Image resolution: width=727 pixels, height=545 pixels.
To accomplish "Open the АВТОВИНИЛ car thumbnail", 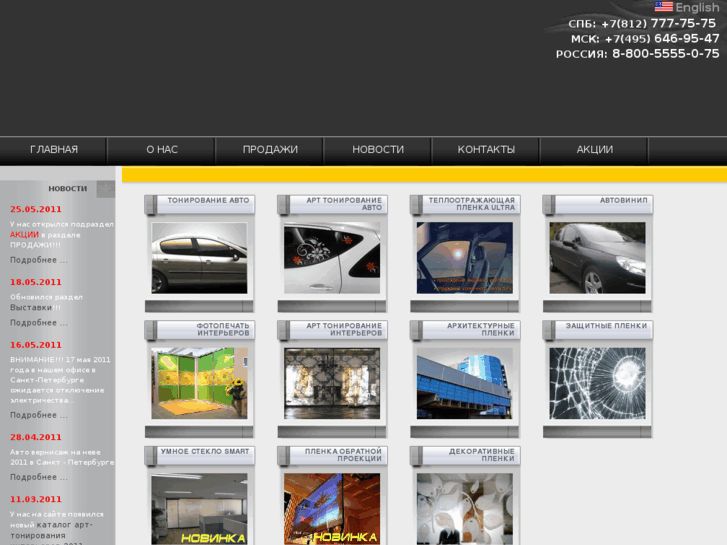I will coord(597,258).
